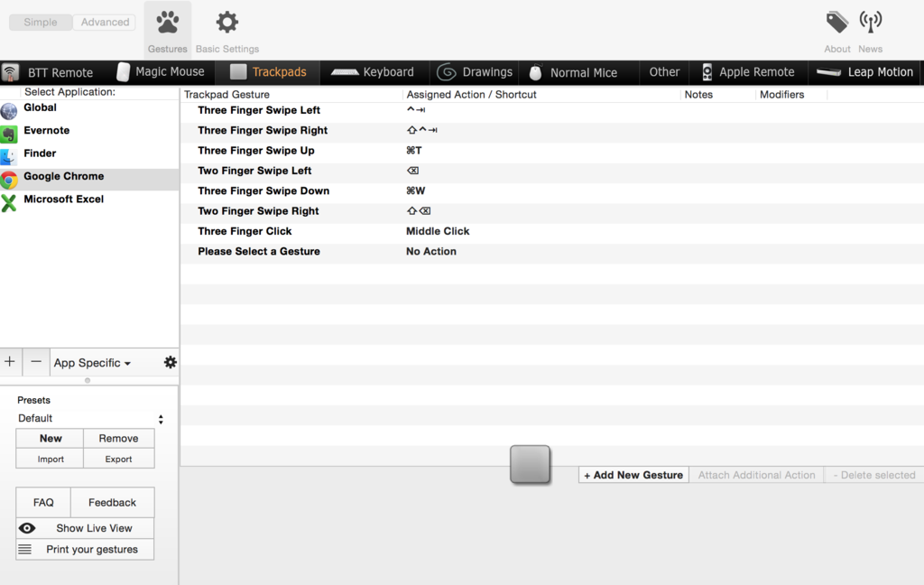Click the Modifiers column header
924x585 pixels.
click(x=790, y=95)
